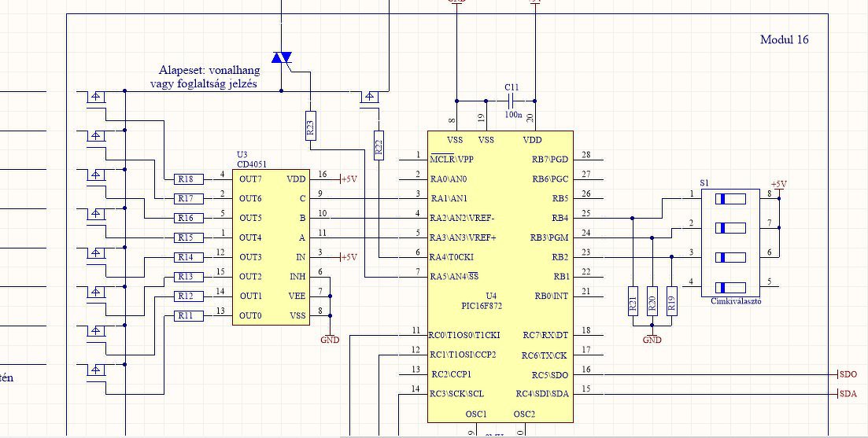This screenshot has height=438, width=868.
Task: Click pin label 'RB0\INT' on U4
Action: [552, 296]
